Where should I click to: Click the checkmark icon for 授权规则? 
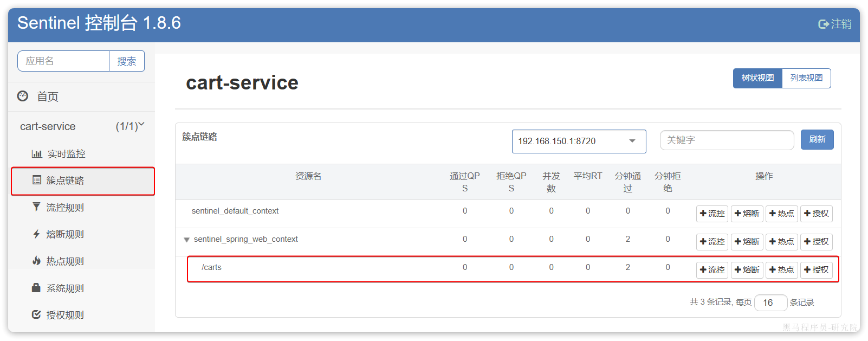(36, 314)
